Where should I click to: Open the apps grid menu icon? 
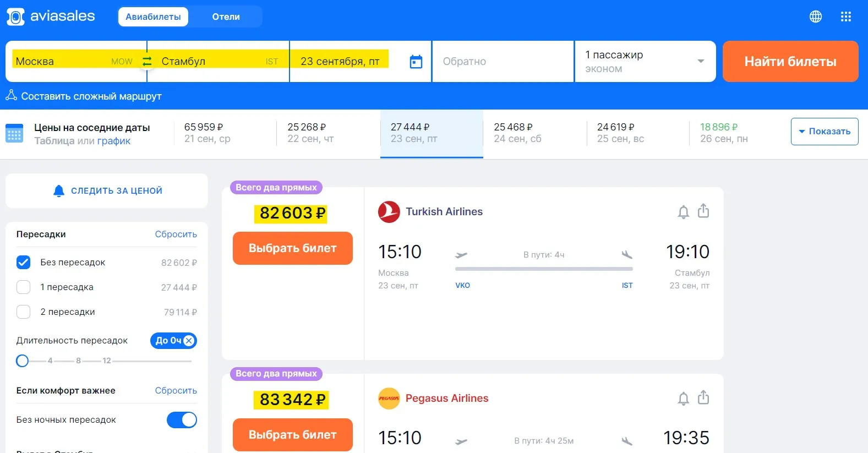pos(846,17)
